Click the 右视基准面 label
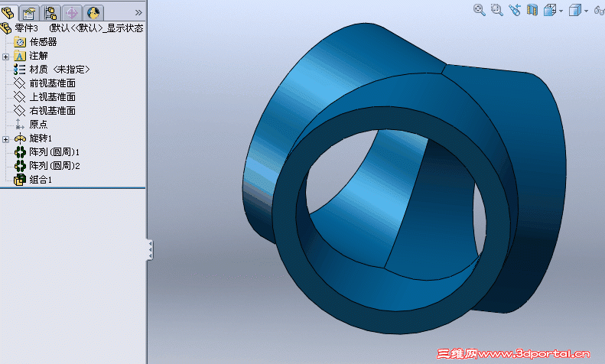605x364 pixels. (x=53, y=111)
